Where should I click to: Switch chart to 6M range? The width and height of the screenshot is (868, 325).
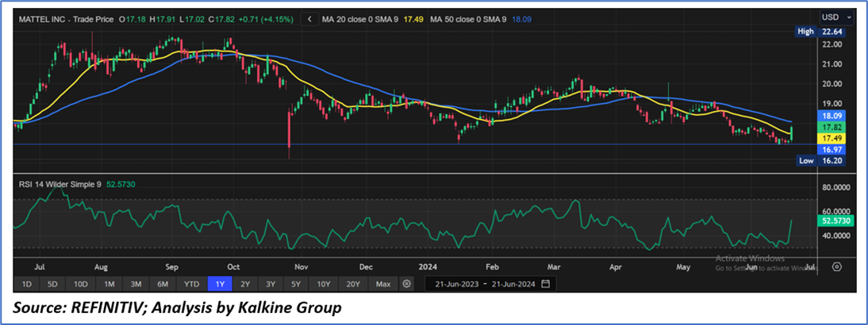(x=163, y=283)
